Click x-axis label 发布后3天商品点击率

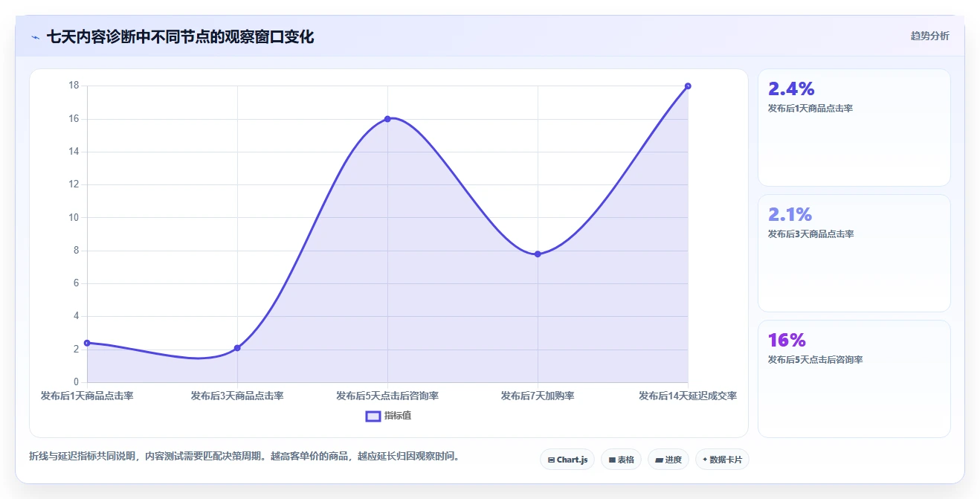tap(237, 396)
